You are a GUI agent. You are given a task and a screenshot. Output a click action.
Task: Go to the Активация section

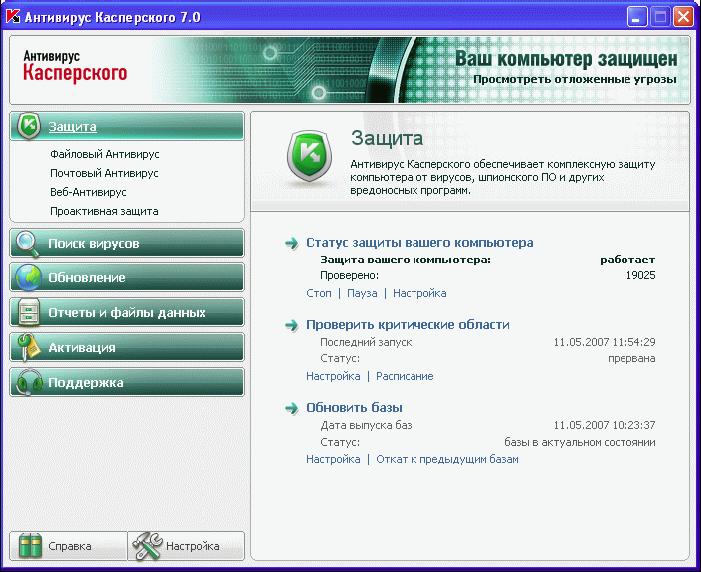tap(127, 347)
